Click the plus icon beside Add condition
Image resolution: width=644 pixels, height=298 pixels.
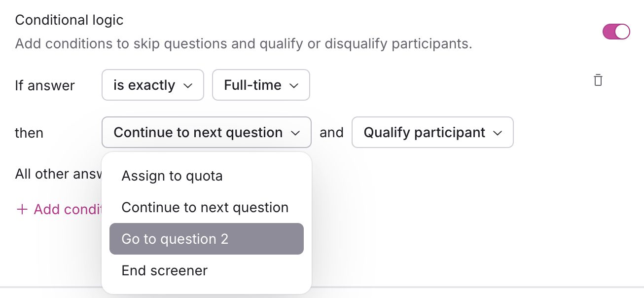[22, 209]
